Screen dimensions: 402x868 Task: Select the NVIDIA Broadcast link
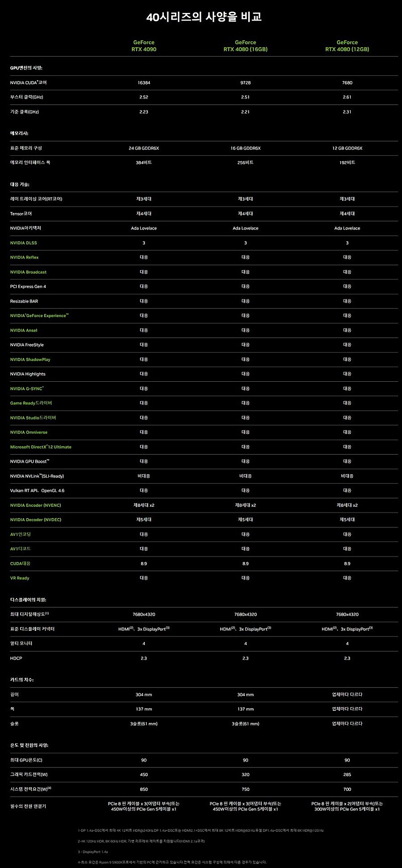28,272
